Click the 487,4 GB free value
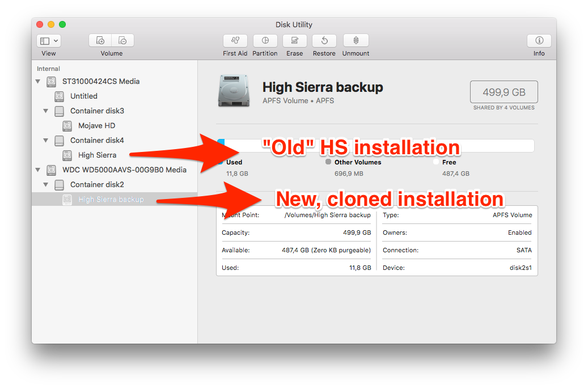This screenshot has width=588, height=389. coord(456,174)
